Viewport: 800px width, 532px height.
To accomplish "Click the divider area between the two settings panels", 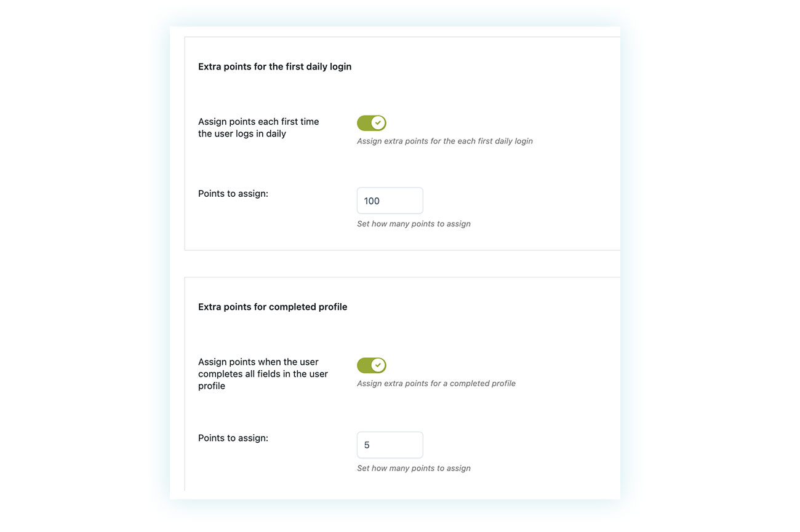I will pos(401,263).
